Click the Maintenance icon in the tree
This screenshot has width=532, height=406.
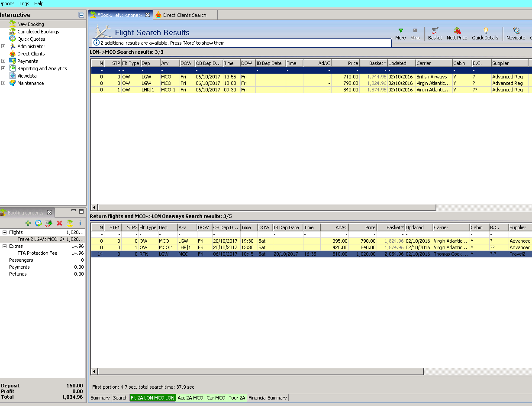click(13, 83)
